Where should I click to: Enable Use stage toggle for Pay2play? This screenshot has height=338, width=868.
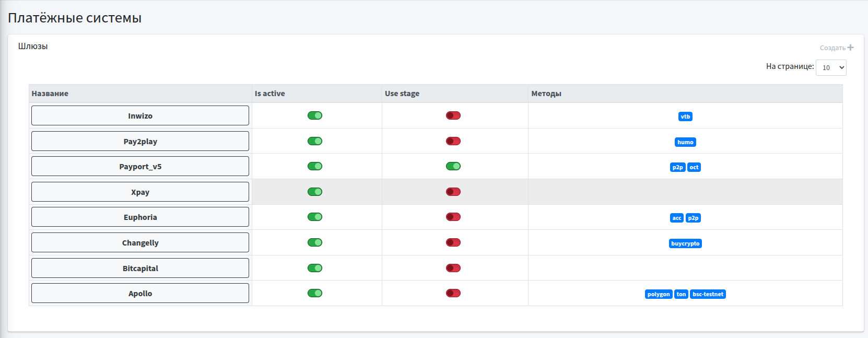point(453,141)
